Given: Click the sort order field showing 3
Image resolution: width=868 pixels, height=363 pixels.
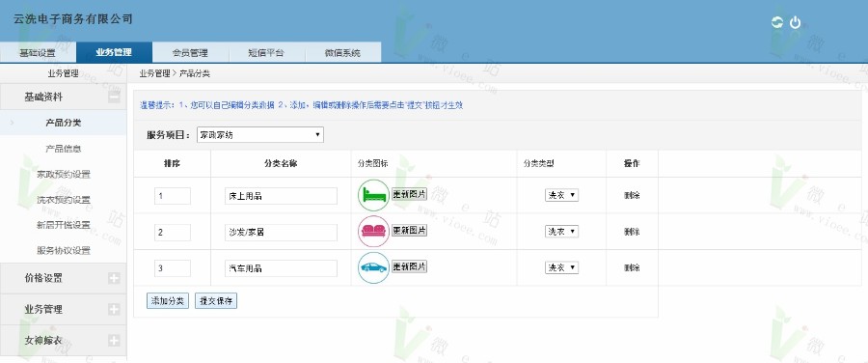Looking at the screenshot, I should (x=173, y=268).
